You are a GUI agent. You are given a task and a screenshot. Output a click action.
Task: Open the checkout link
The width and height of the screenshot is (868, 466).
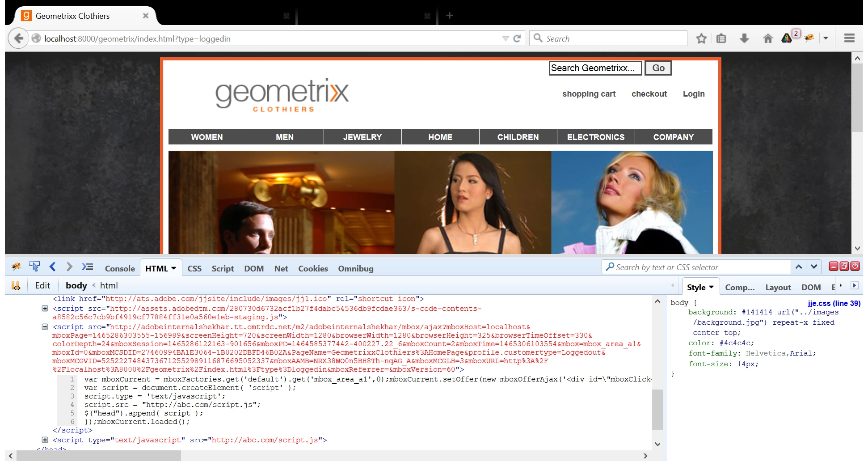pos(649,94)
